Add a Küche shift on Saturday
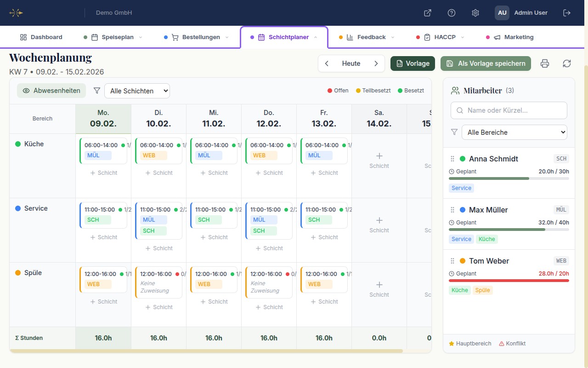Screen dimensions: 588x368 point(379,161)
